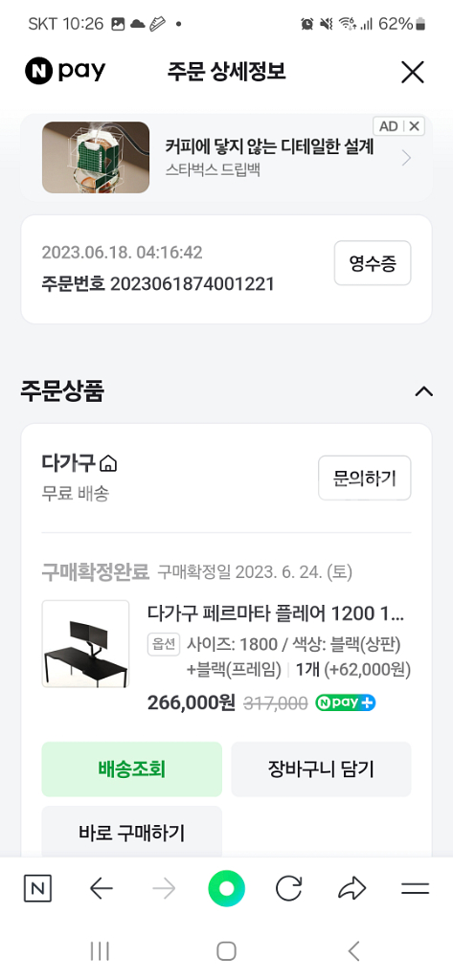Viewport: 453px width, 980px height.
Task: Go back with browser back arrow
Action: pyautogui.click(x=102, y=888)
